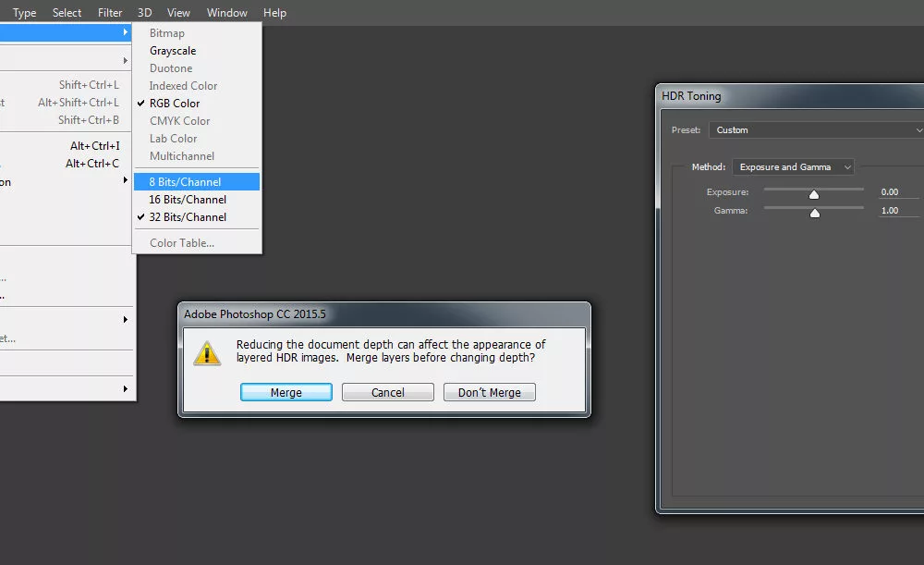Open the Filter menu
This screenshot has width=924, height=565.
110,13
